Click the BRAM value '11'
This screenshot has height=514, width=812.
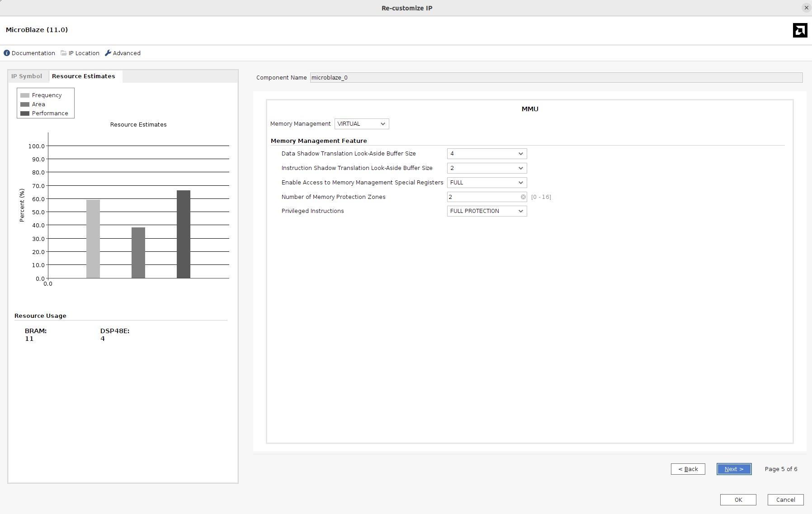[x=29, y=339]
